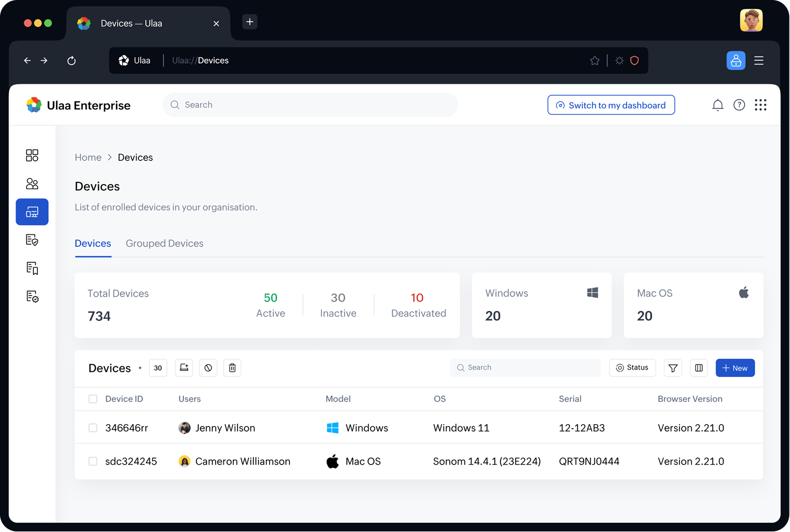Click Jenny Wilson user name
790x532 pixels.
tap(225, 427)
